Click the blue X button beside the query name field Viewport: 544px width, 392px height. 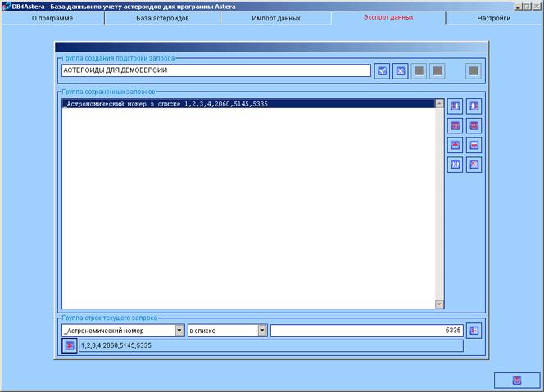tap(400, 71)
